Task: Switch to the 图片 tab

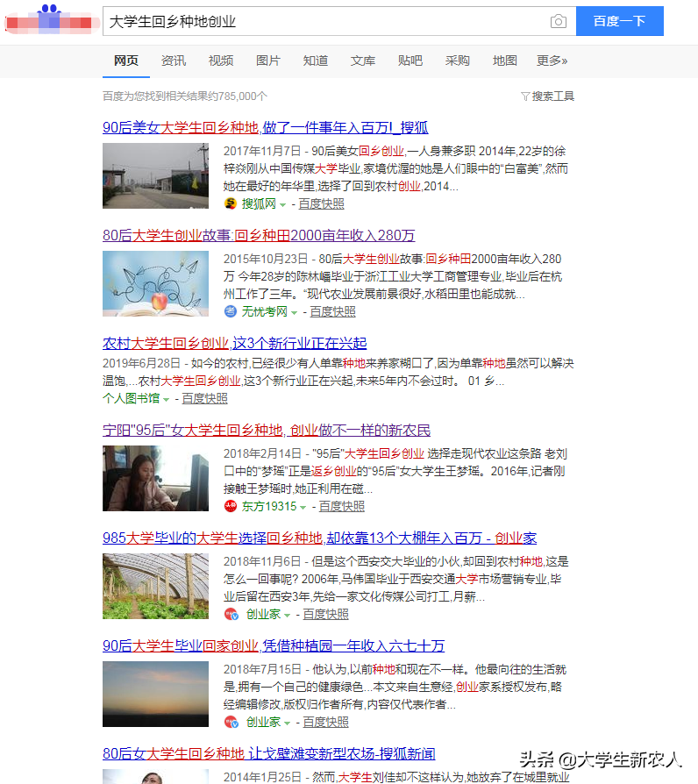Action: [x=268, y=61]
